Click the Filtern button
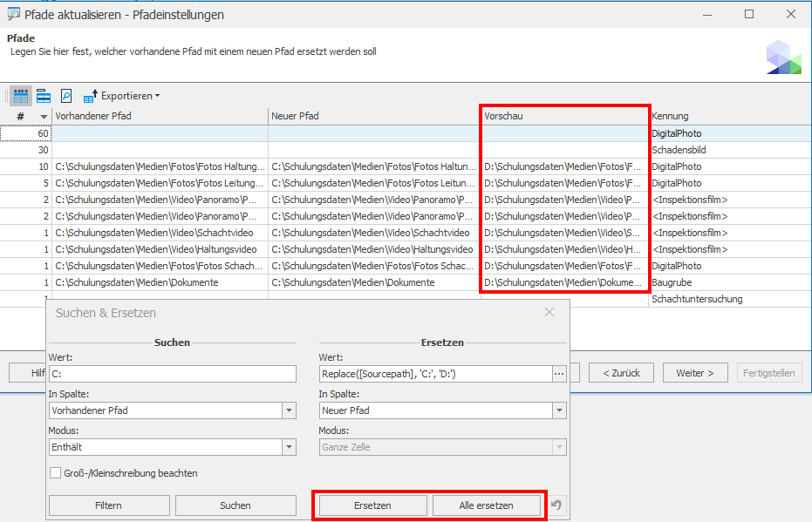Screen dimensions: 812x522 click(108, 505)
